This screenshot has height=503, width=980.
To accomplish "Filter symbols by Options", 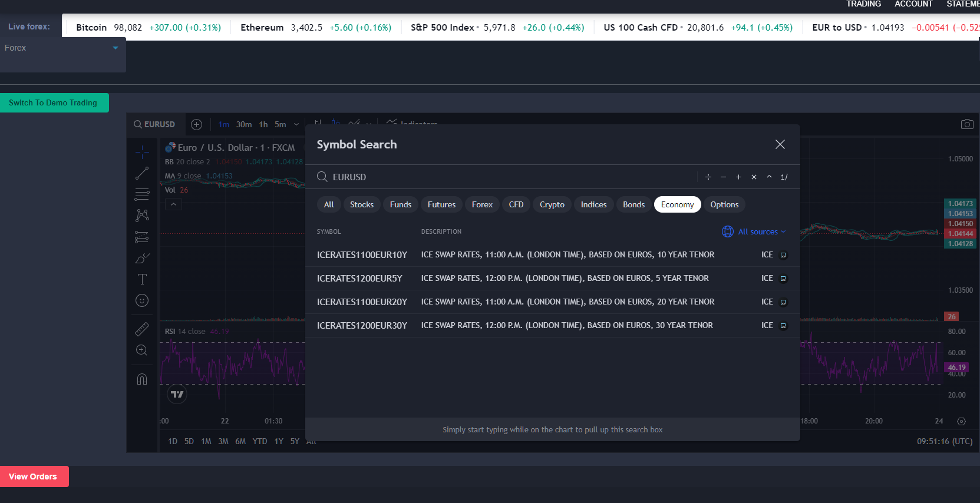I will (x=724, y=204).
